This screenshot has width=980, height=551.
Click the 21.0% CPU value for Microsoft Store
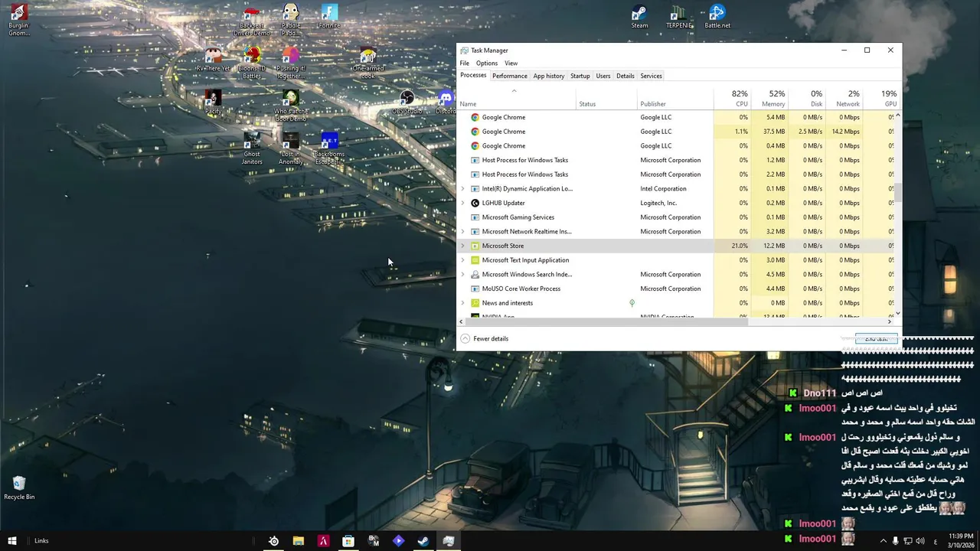pos(739,246)
